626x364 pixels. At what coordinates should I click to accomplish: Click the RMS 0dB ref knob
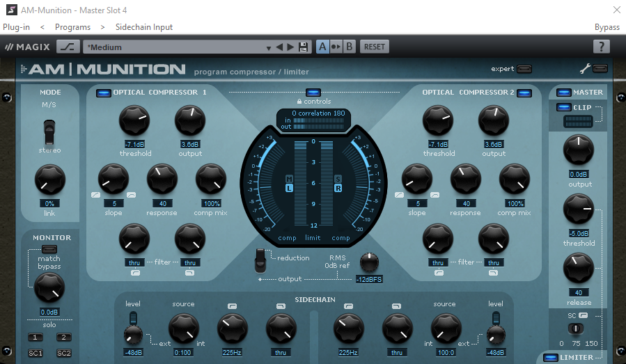click(x=369, y=262)
